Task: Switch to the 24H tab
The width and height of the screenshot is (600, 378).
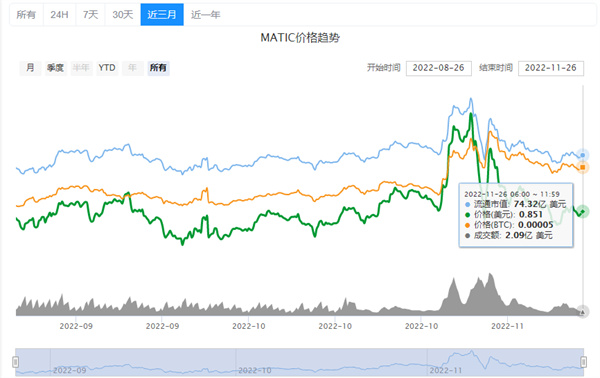Action: 60,15
